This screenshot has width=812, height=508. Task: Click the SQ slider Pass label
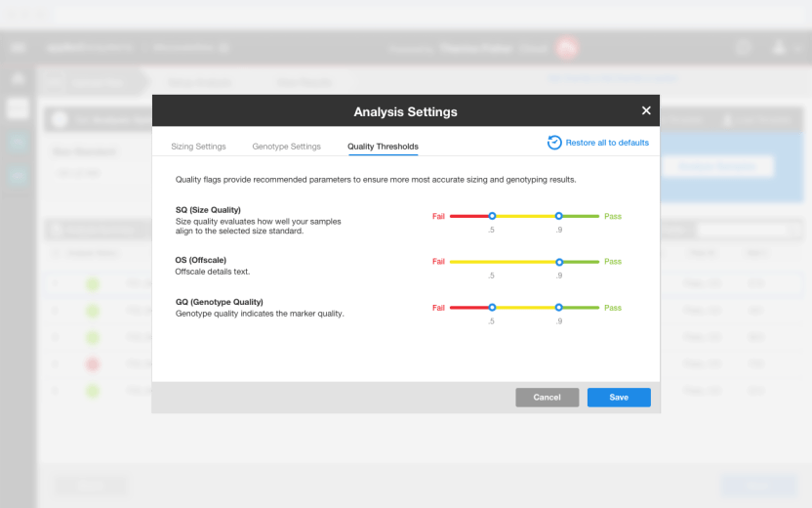[x=613, y=216]
